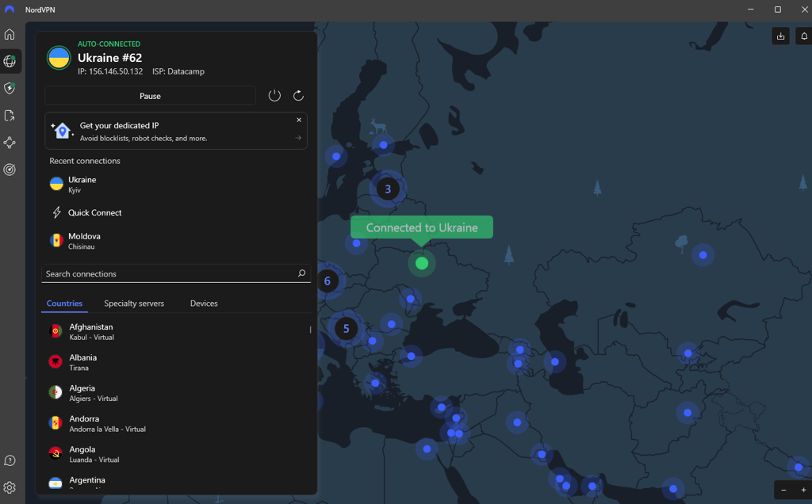Click the Angola flag icon

pos(56,453)
